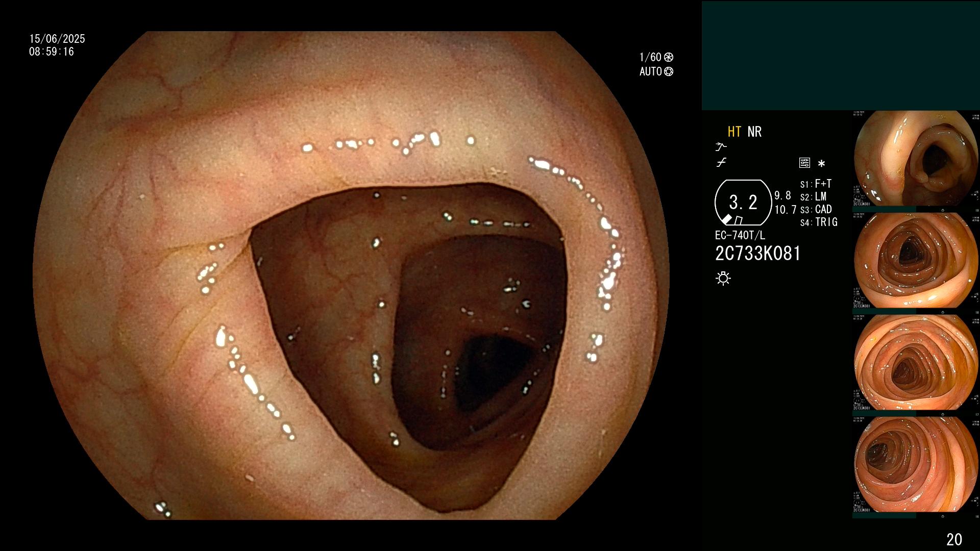Click the shutter speed 1/60 indicator
Viewport: 980px width, 551px height.
656,57
